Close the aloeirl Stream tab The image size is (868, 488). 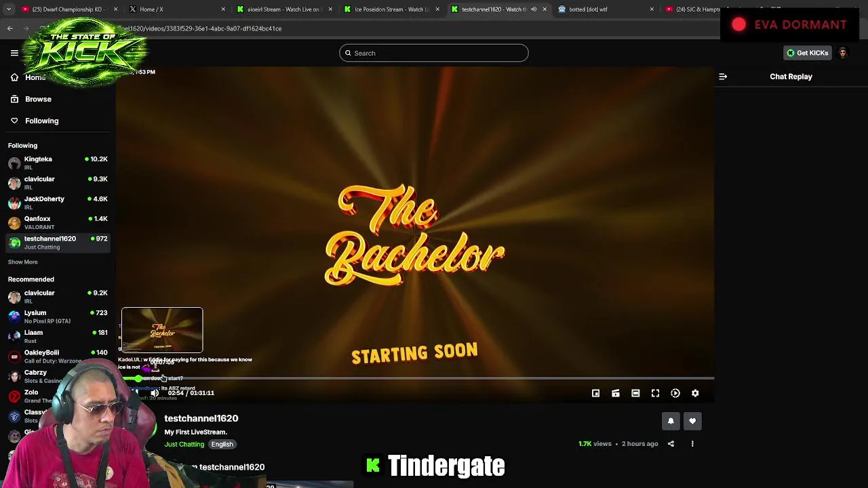point(330,9)
